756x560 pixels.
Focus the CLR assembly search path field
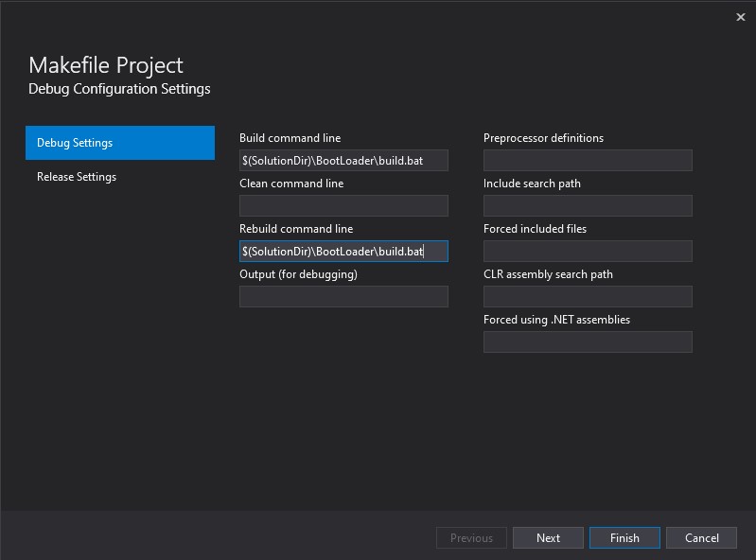click(x=588, y=296)
